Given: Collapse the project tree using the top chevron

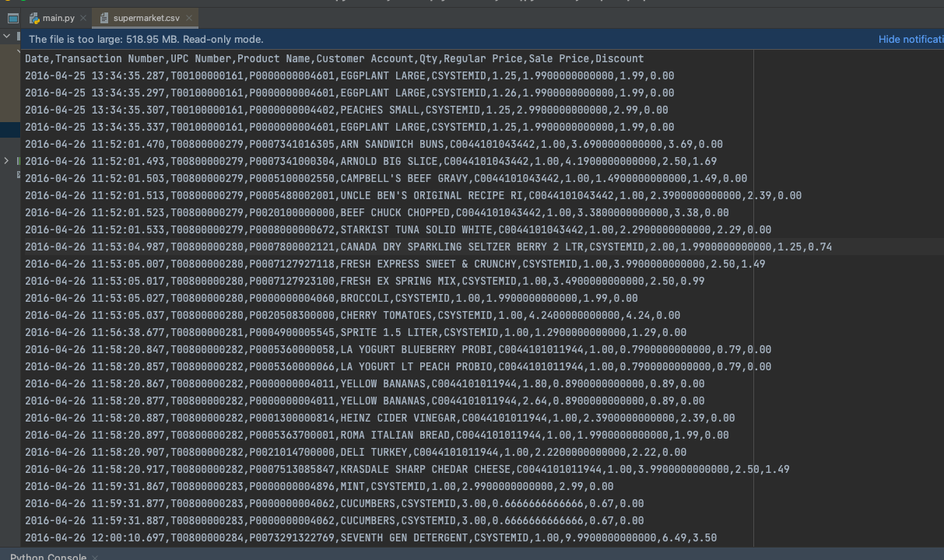Looking at the screenshot, I should point(6,36).
